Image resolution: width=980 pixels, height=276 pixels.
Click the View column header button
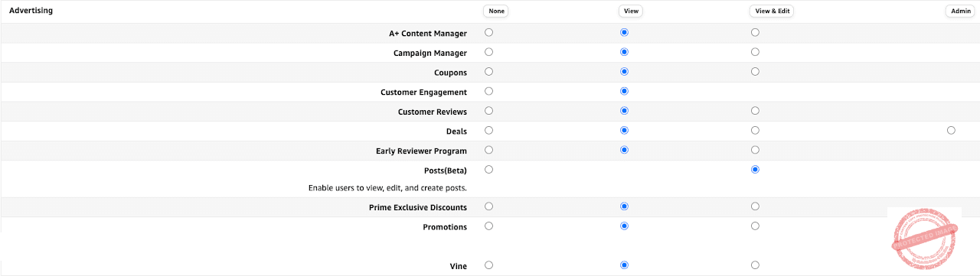coord(630,11)
